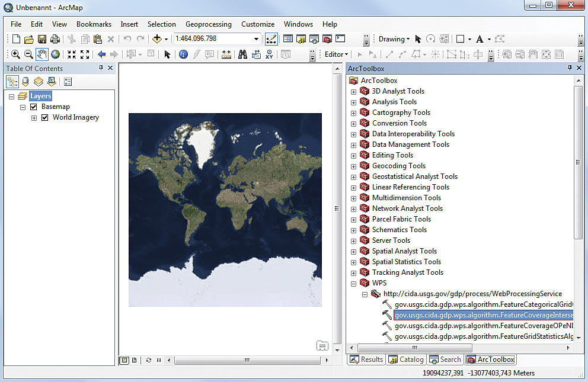Open the Find binoculars tool
Image resolution: width=588 pixels, height=382 pixels.
tap(242, 54)
